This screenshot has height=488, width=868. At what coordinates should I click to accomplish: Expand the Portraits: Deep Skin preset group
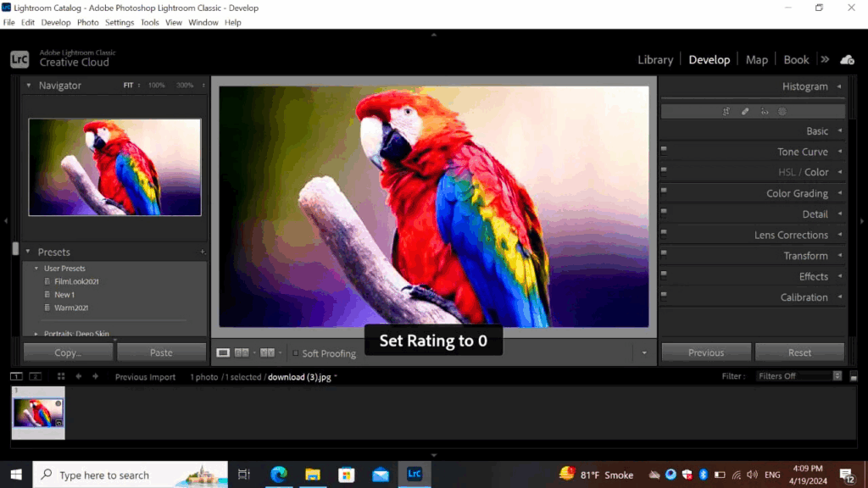point(35,334)
